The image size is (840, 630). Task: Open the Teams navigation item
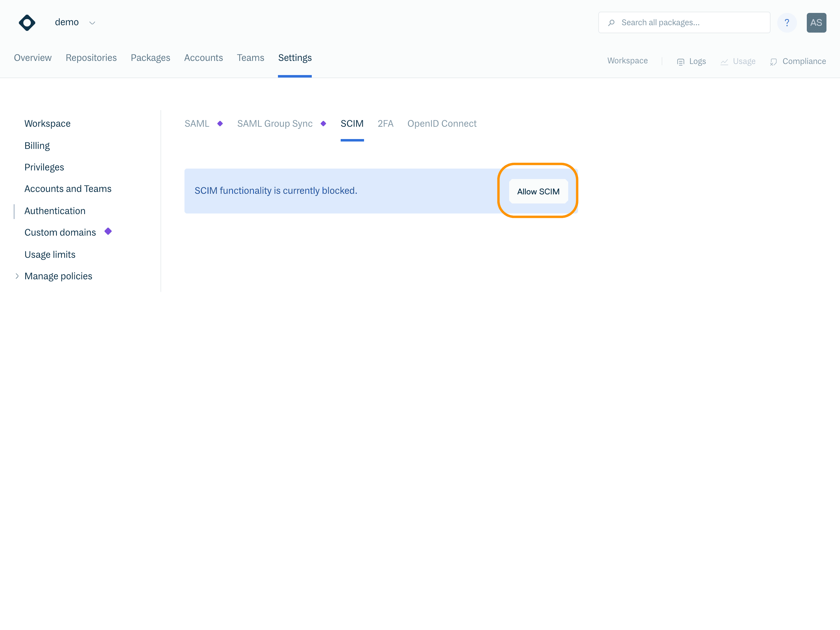(x=250, y=58)
